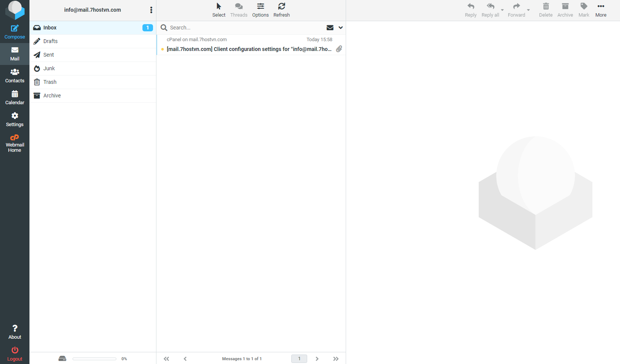
Task: Click the Inbox unread count badge
Action: tap(148, 28)
